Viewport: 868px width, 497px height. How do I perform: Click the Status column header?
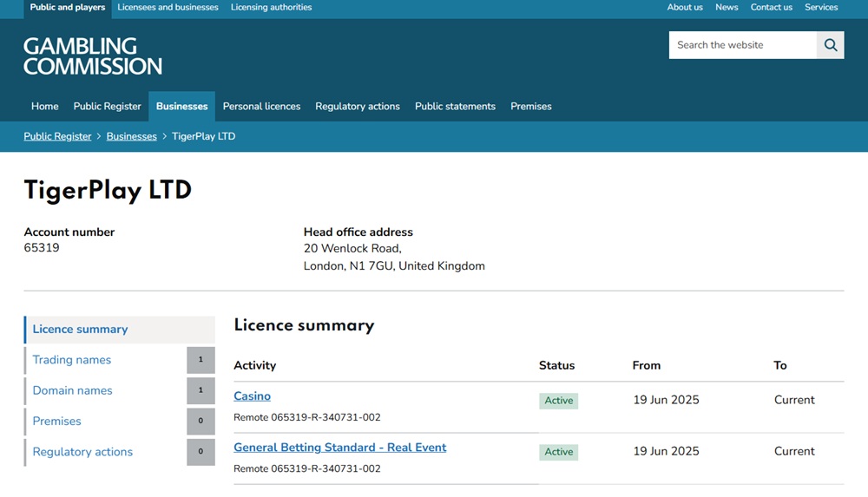(557, 366)
